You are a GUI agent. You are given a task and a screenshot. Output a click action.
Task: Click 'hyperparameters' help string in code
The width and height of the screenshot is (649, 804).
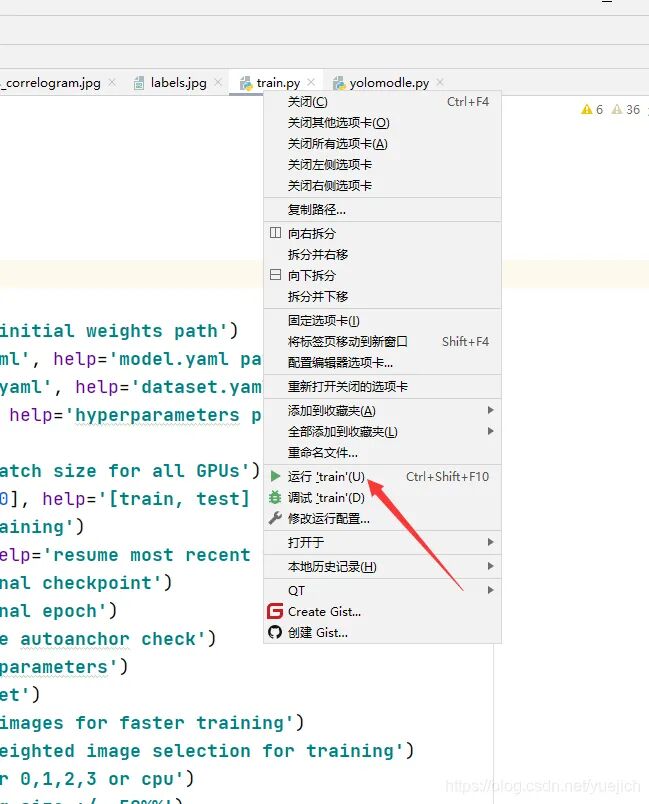pos(157,415)
